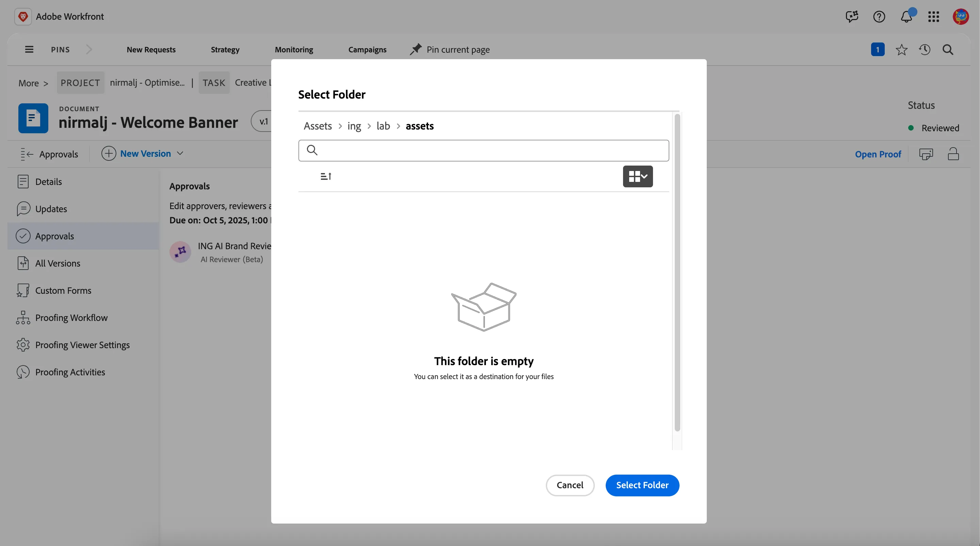This screenshot has height=546, width=980.
Task: Cancel the Select Folder dialog
Action: click(x=570, y=485)
